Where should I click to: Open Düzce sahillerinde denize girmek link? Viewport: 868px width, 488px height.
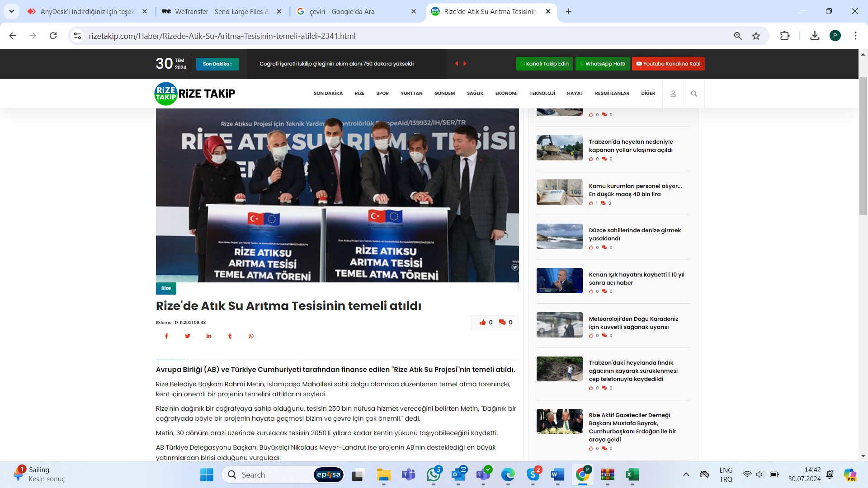(635, 234)
